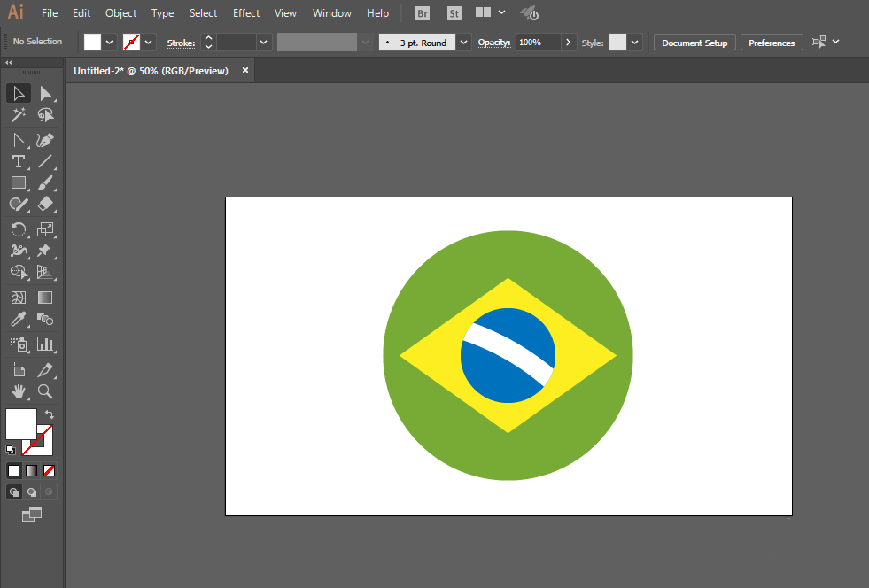Click the Document Setup button
869x588 pixels.
coord(694,43)
